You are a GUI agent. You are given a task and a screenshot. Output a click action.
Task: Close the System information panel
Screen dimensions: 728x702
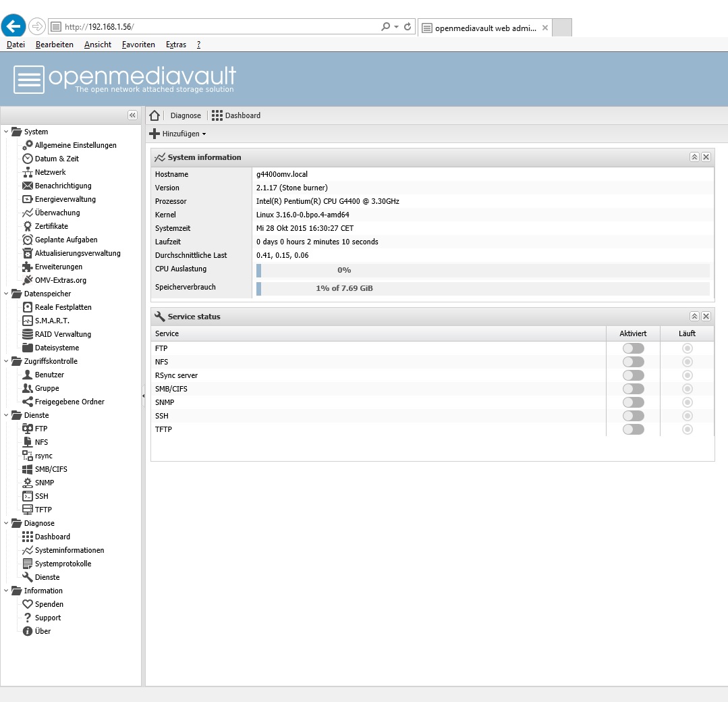coord(706,157)
